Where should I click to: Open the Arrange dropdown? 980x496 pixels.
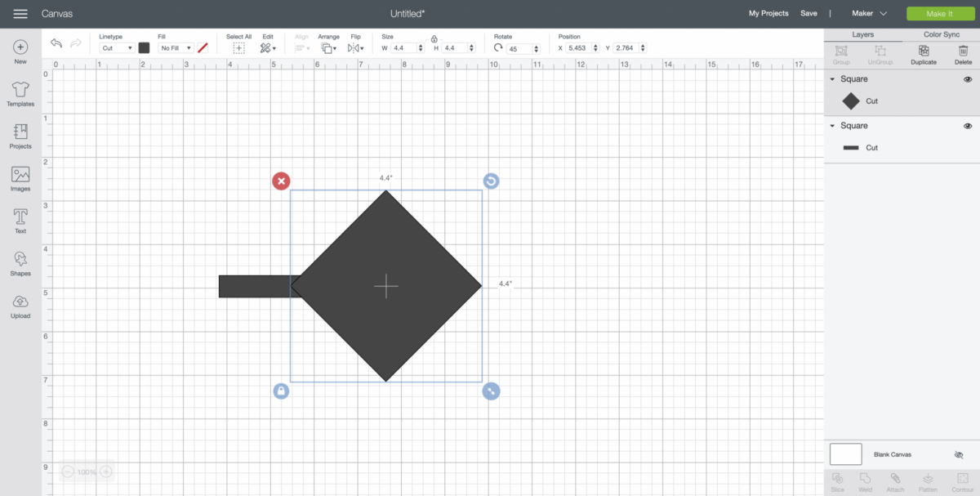point(328,48)
